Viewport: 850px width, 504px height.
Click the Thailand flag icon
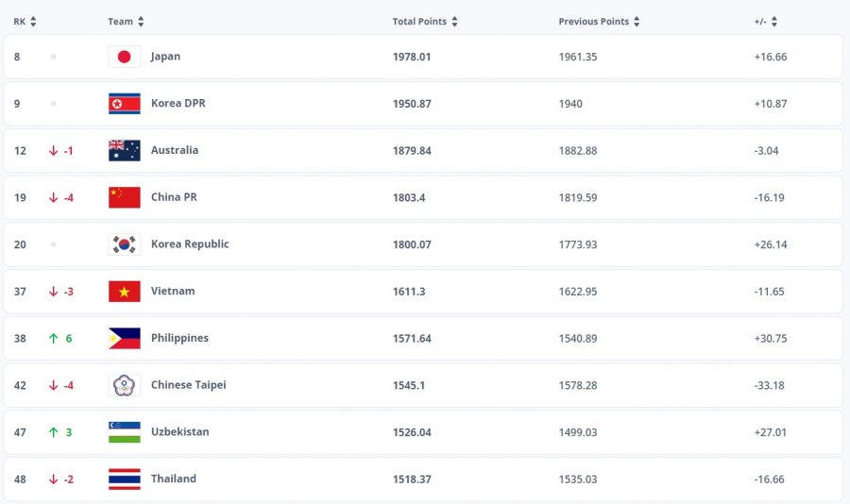124,479
